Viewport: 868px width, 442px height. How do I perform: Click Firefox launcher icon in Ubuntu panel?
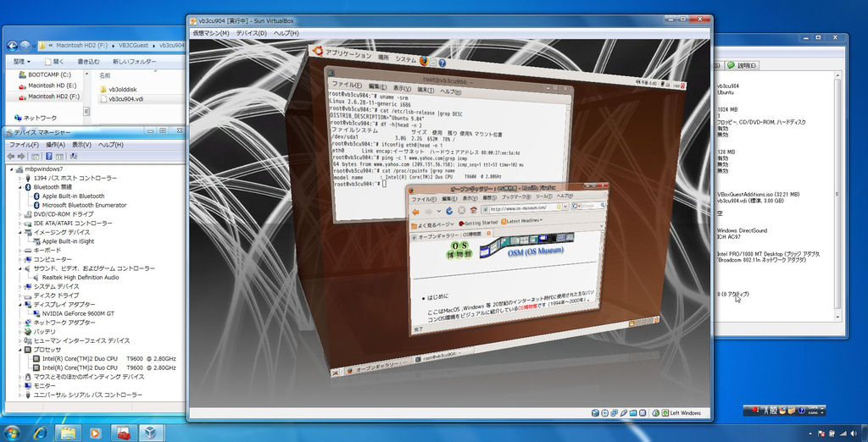[x=424, y=61]
